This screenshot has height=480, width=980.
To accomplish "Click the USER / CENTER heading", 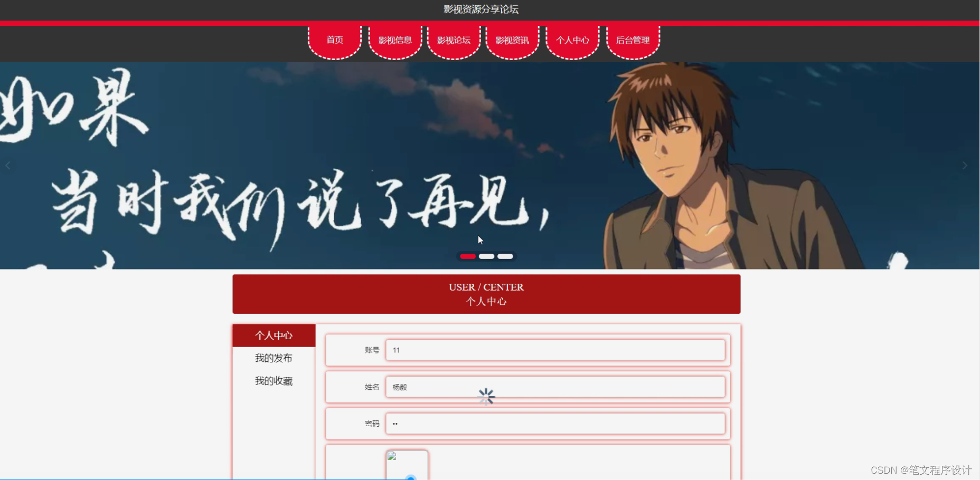I will click(x=486, y=287).
